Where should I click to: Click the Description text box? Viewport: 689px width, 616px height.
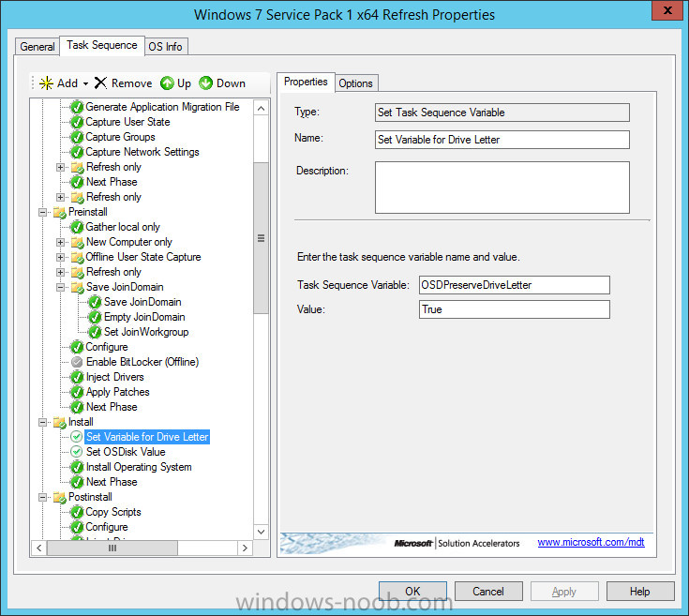[x=502, y=188]
